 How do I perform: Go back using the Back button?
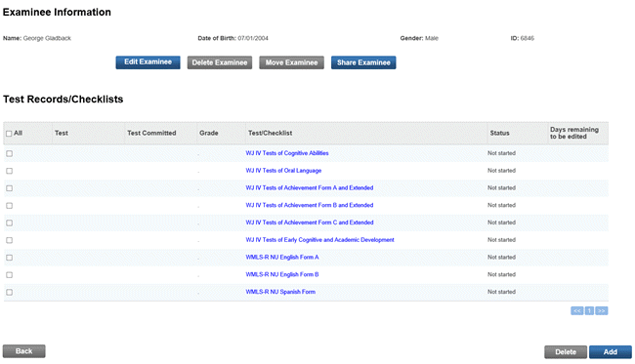click(23, 351)
